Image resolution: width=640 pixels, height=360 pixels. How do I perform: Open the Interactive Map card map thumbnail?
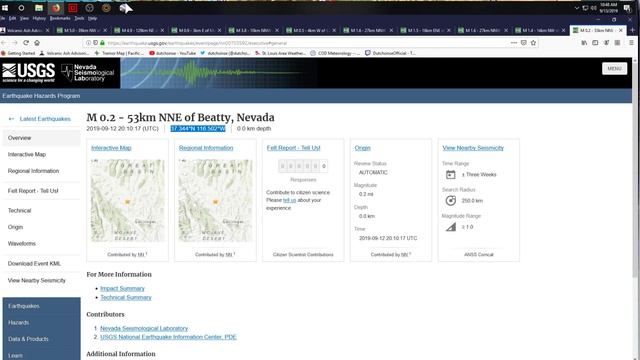(128, 200)
